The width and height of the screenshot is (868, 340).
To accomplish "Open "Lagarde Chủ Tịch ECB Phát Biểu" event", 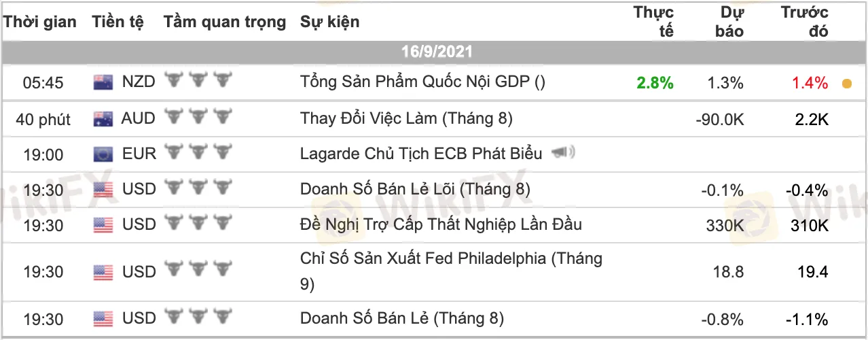I will pos(421,154).
